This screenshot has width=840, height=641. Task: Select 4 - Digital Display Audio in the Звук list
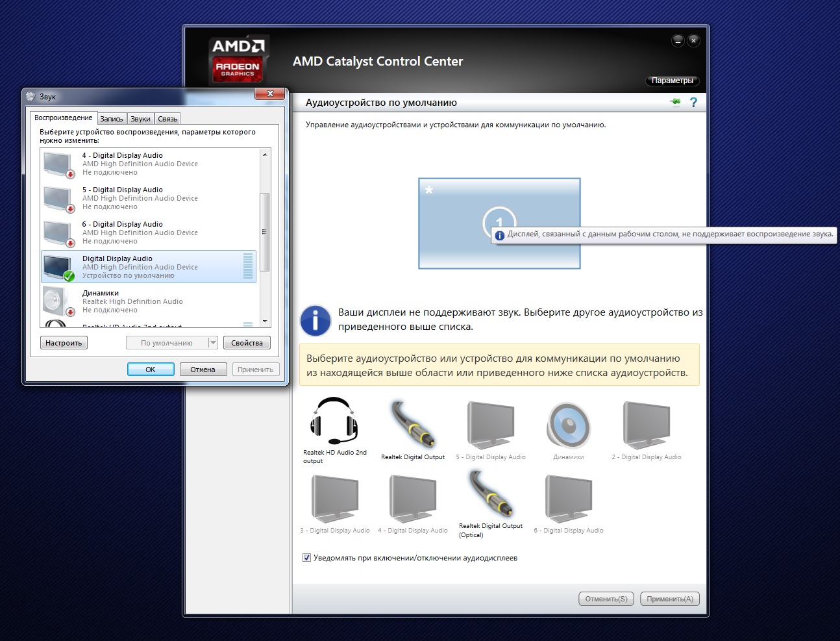[149, 164]
